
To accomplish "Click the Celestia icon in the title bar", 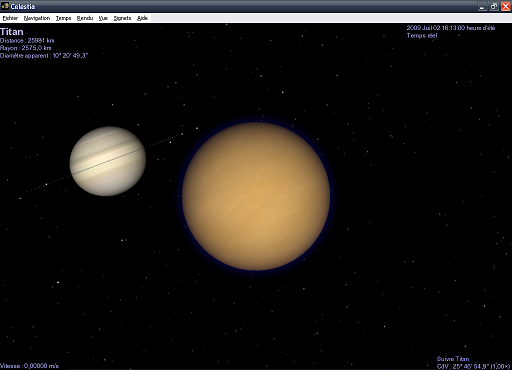I will pyautogui.click(x=5, y=6).
